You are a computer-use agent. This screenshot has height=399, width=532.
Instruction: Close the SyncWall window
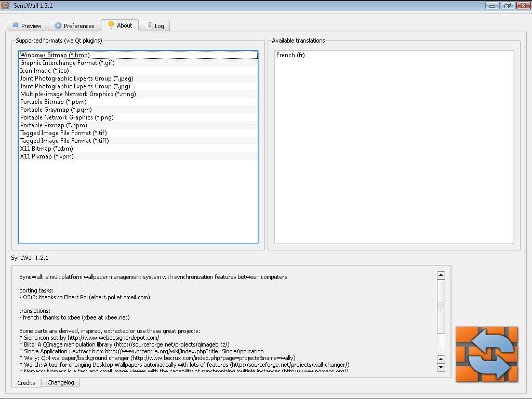click(x=524, y=5)
